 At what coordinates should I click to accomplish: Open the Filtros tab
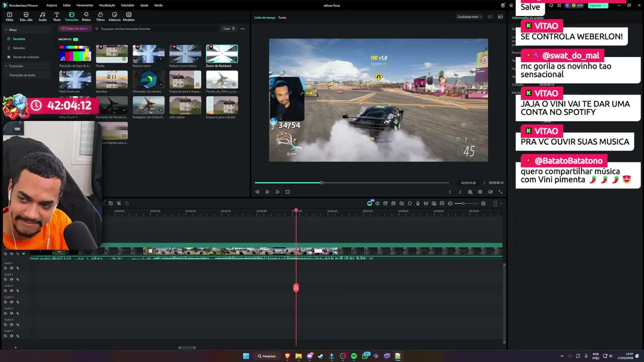click(100, 17)
